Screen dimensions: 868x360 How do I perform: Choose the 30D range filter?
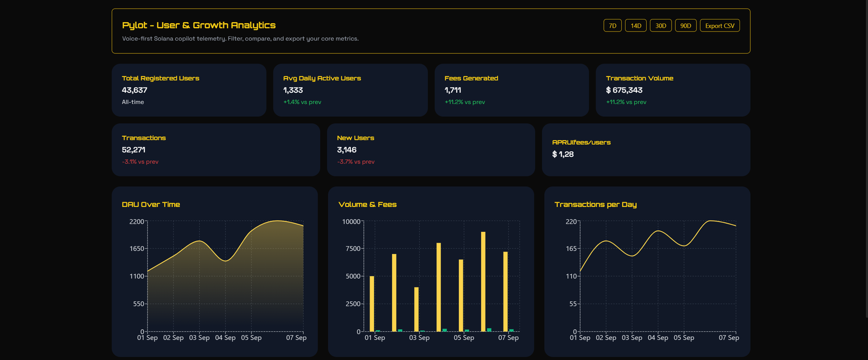pos(661,26)
